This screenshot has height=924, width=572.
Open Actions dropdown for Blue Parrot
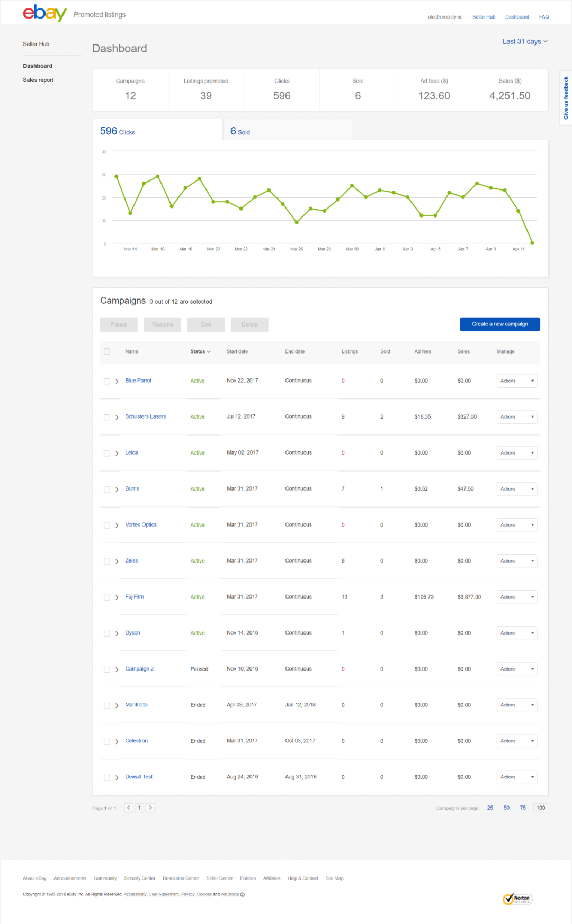[x=517, y=381]
